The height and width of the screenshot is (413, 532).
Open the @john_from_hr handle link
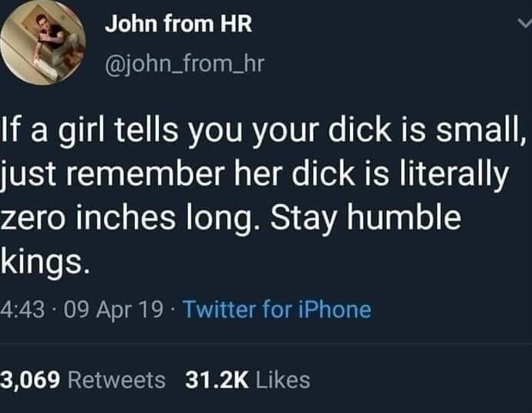point(184,64)
